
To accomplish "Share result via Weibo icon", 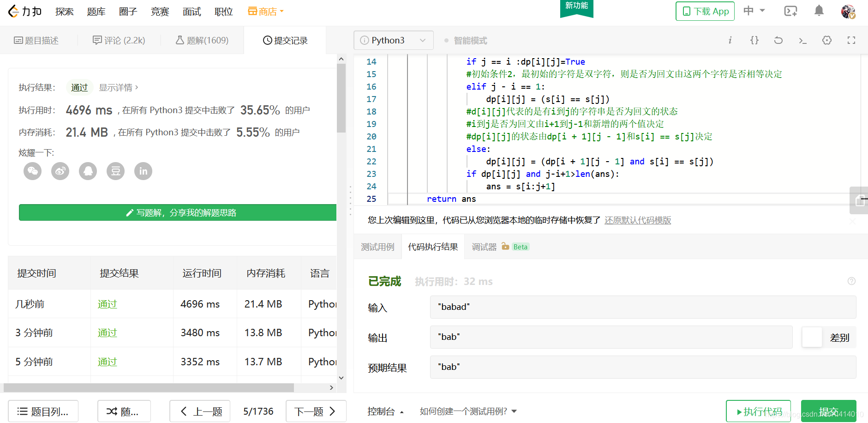I will click(60, 171).
